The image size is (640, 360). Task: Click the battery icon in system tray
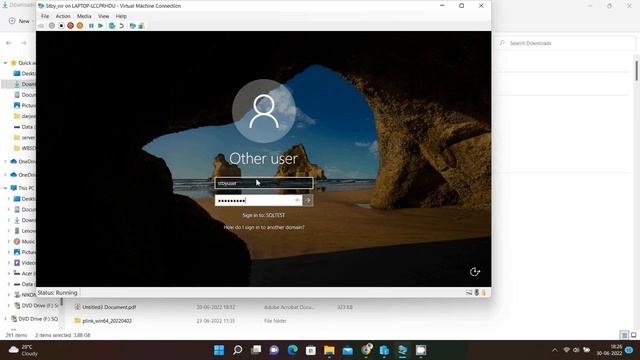point(587,350)
